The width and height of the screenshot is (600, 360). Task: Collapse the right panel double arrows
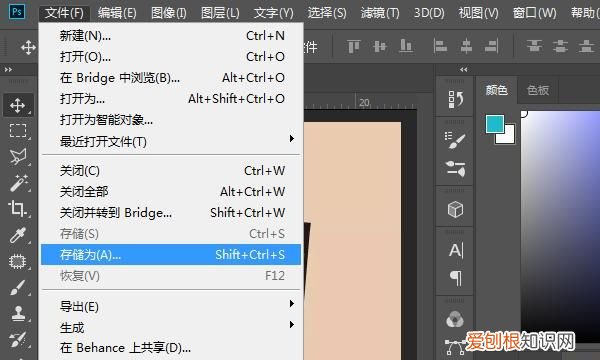(x=463, y=70)
